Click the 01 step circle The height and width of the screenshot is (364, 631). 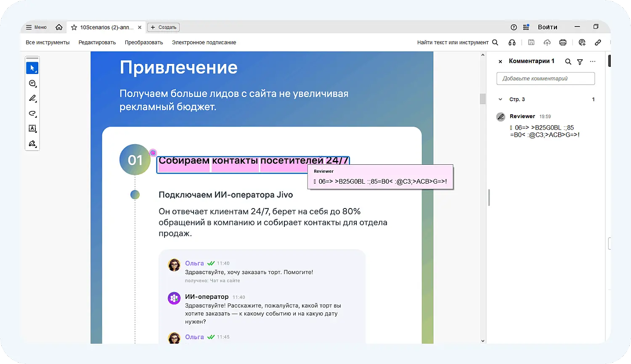click(135, 160)
